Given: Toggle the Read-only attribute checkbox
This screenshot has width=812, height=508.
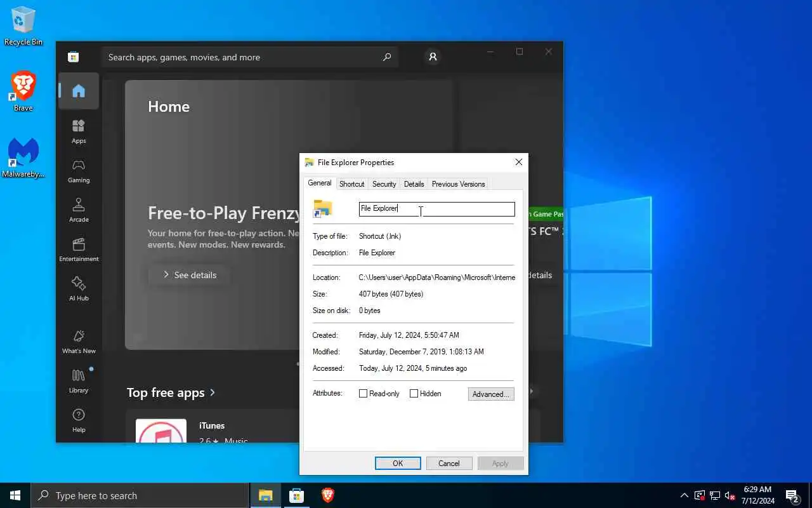Looking at the screenshot, I should point(363,394).
